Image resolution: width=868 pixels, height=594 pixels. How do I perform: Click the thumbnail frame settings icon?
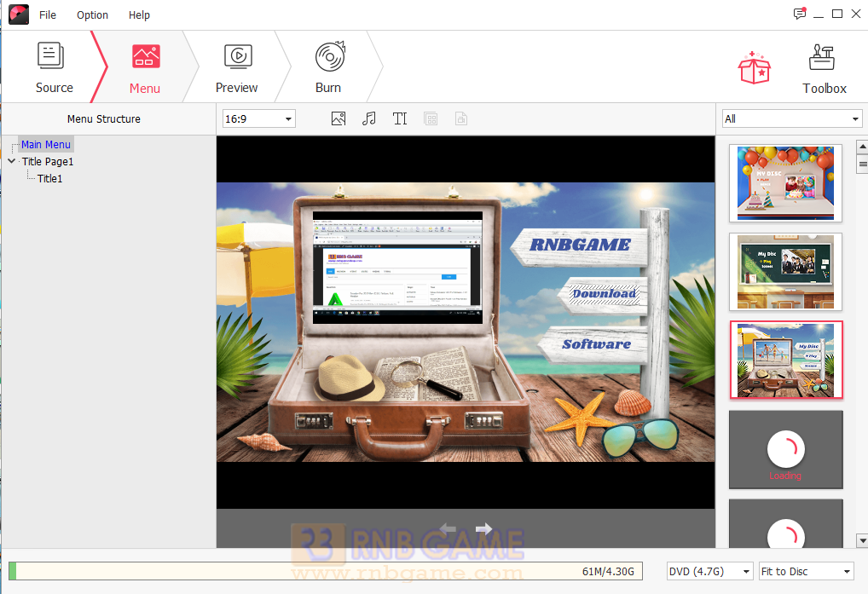431,118
